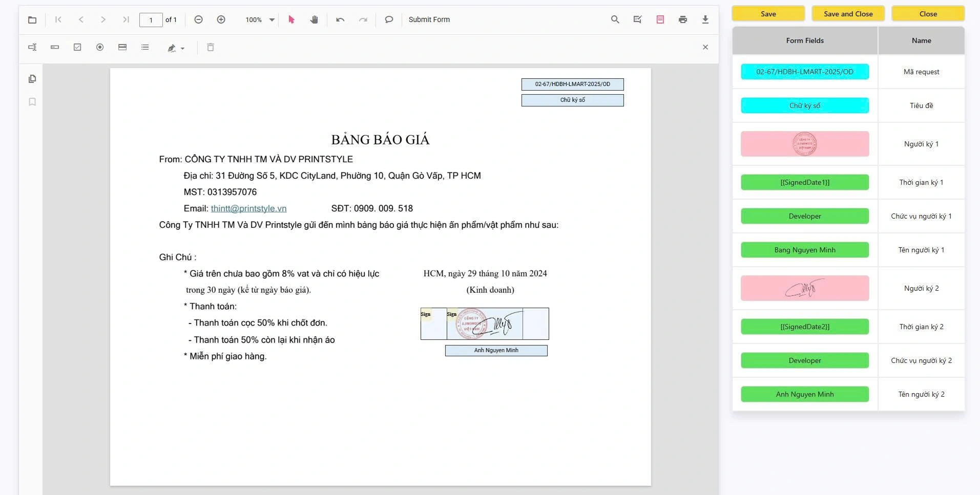980x495 pixels.
Task: Click the 02-67/HDBH-LMART-2025/OD field on the page
Action: click(x=572, y=84)
